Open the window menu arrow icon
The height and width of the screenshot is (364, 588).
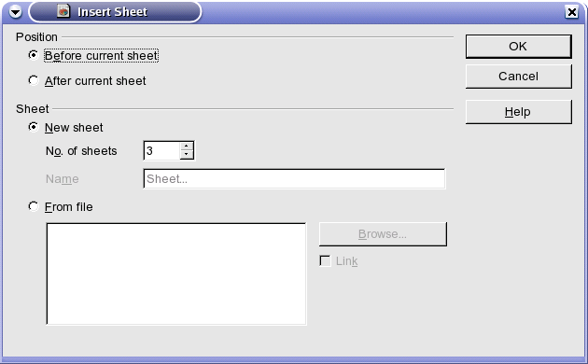click(15, 12)
